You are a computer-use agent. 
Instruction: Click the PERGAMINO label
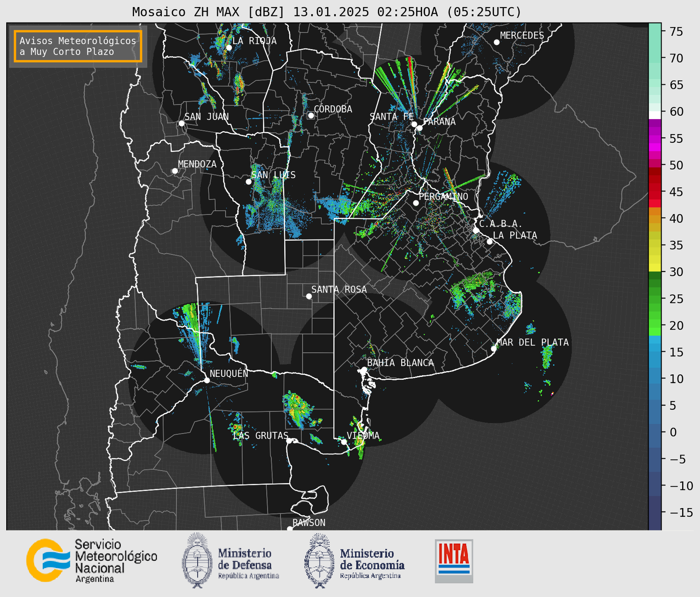coord(444,196)
